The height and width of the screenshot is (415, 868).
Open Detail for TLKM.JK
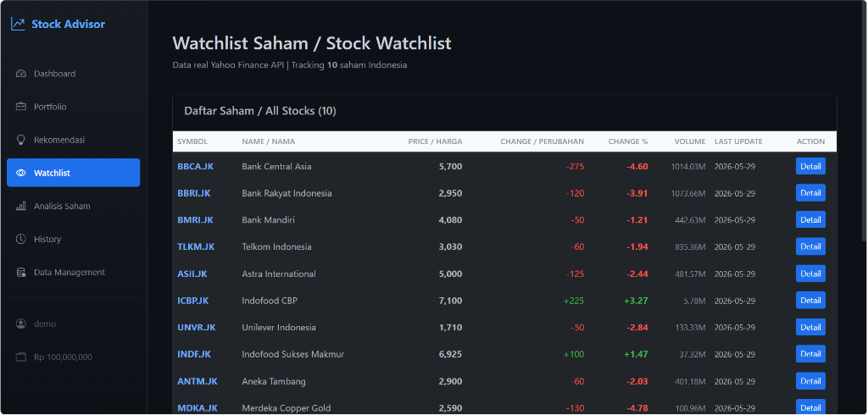click(x=810, y=246)
